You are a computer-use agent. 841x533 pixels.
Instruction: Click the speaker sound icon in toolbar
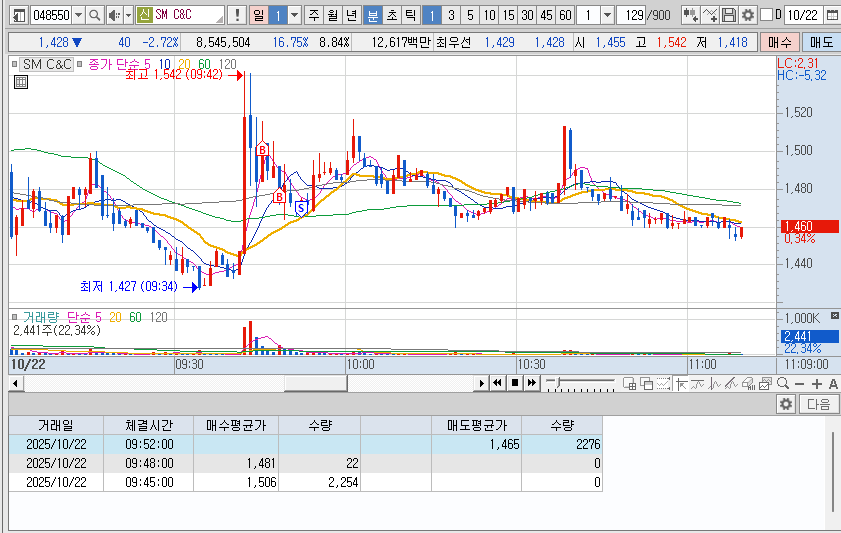[x=114, y=15]
